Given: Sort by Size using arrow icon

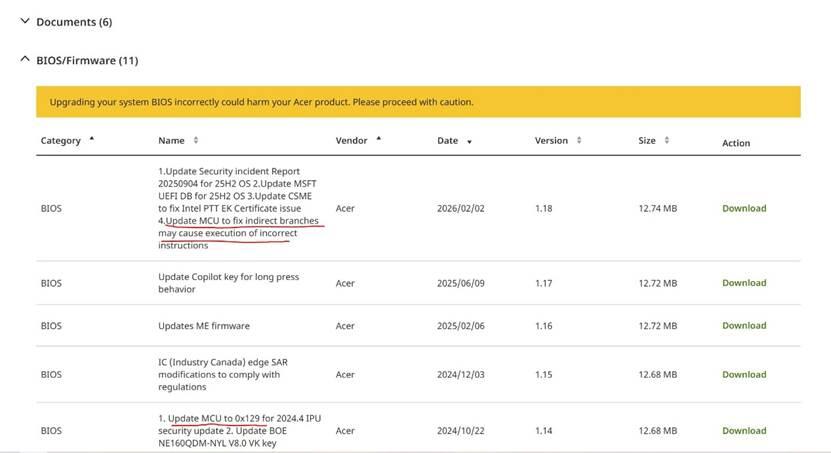Looking at the screenshot, I should (x=666, y=140).
